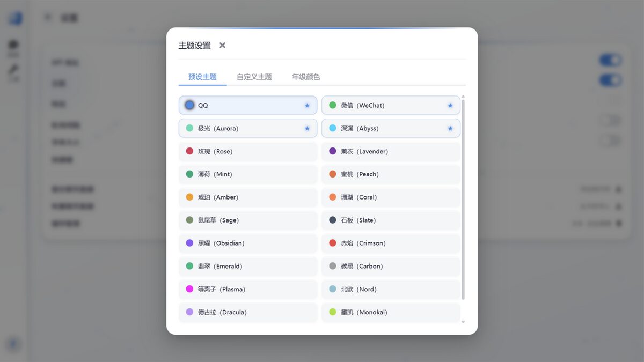This screenshot has height=362, width=644.
Task: Open the 自定义主题 tab
Action: click(254, 77)
